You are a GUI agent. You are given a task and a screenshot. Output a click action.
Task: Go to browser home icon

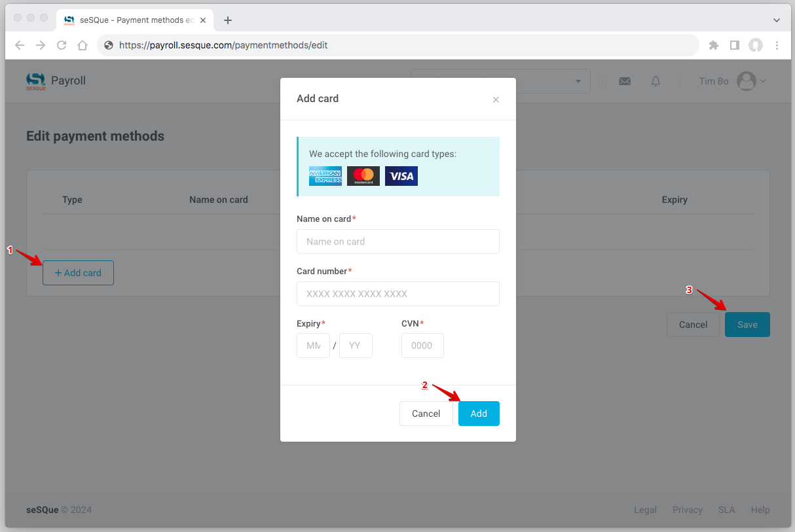[83, 45]
